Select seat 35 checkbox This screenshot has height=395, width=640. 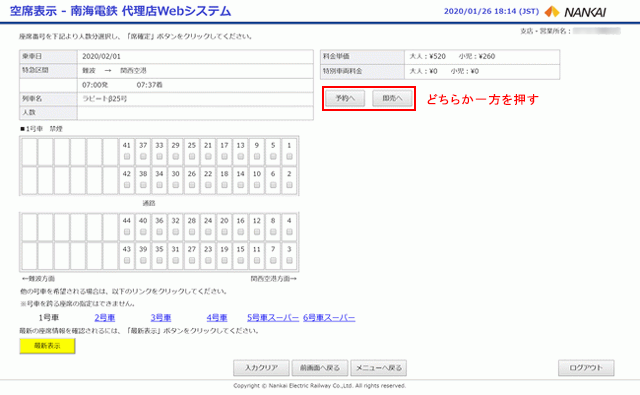pyautogui.click(x=160, y=260)
